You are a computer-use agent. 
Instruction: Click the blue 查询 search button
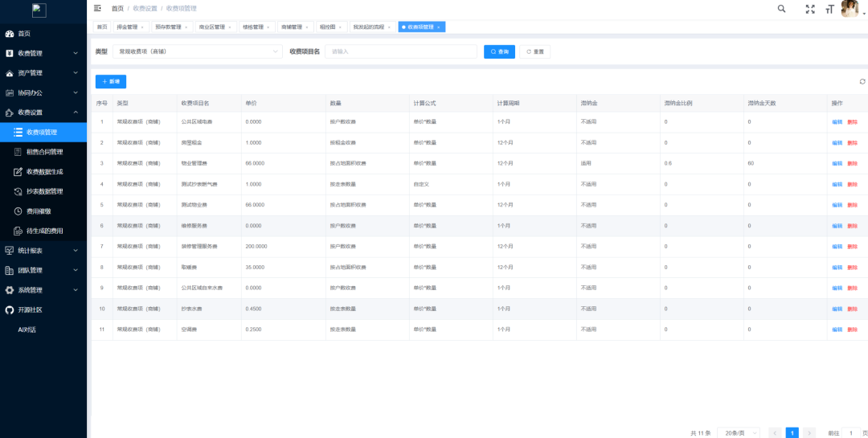pos(499,51)
